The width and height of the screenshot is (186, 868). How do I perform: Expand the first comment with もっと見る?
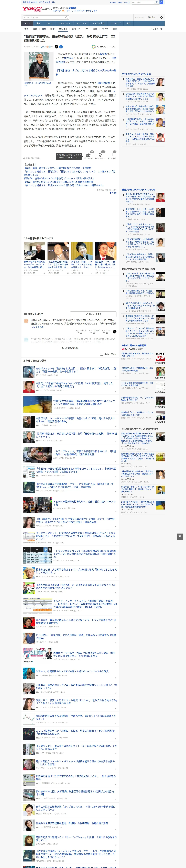click(38, 327)
